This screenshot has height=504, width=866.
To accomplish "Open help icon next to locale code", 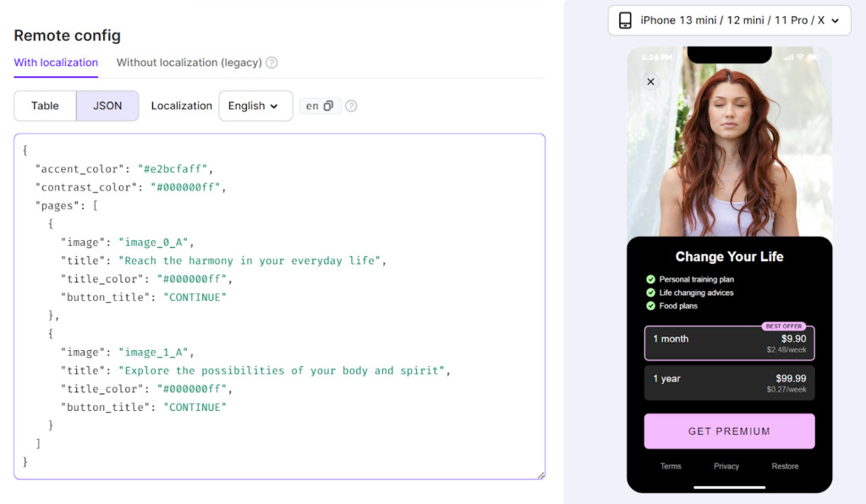I will [351, 106].
